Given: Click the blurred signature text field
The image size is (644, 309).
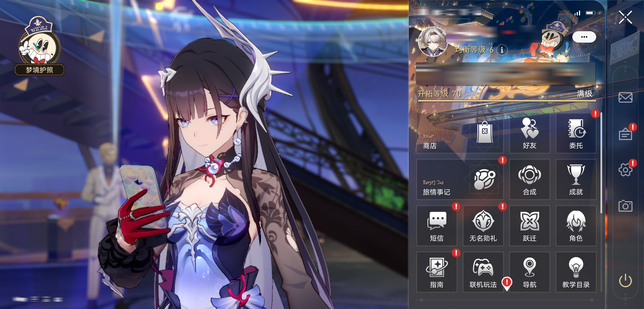Looking at the screenshot, I should point(506,74).
